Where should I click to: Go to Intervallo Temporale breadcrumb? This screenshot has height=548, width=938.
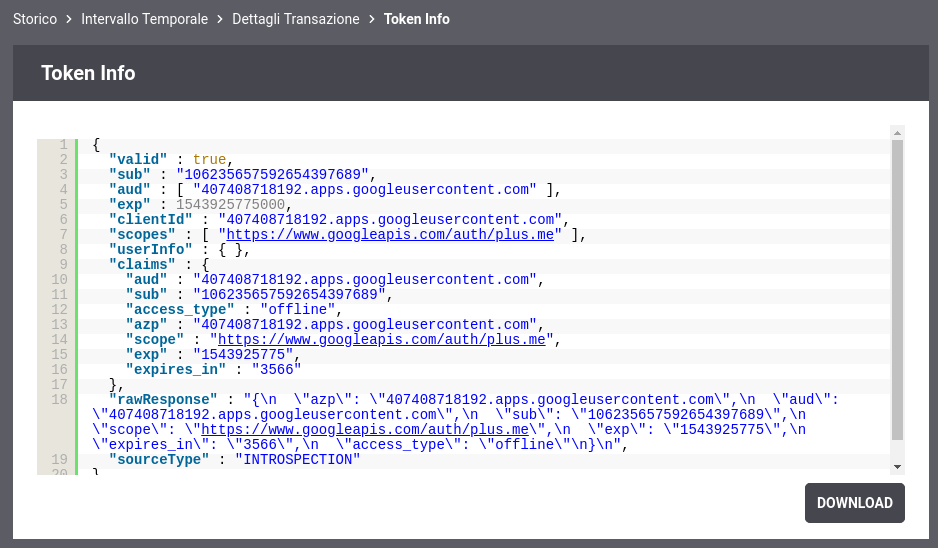[x=144, y=19]
